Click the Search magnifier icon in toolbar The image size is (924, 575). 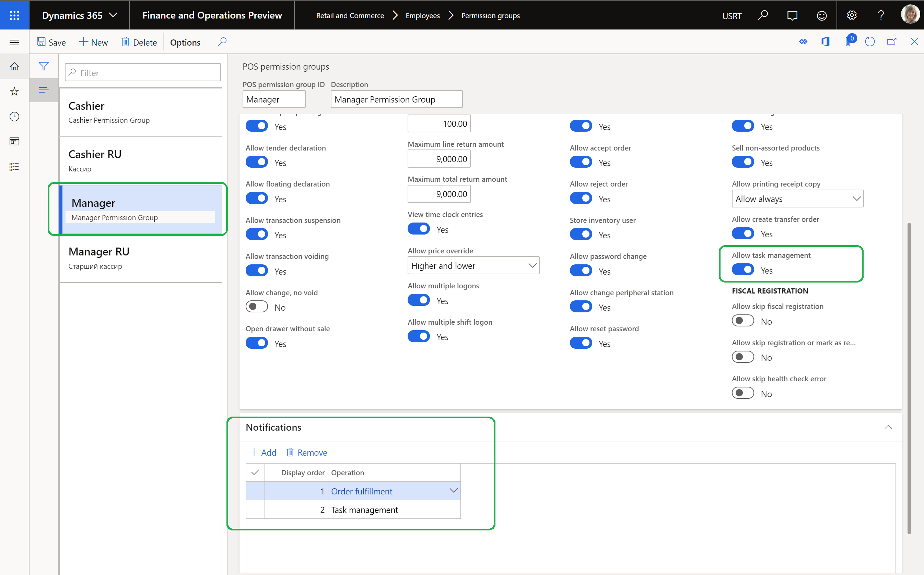pyautogui.click(x=221, y=42)
